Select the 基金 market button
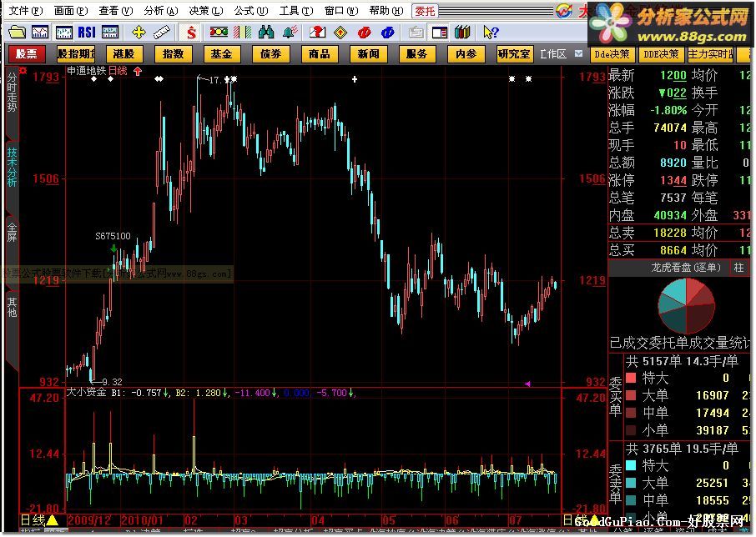 tap(222, 54)
